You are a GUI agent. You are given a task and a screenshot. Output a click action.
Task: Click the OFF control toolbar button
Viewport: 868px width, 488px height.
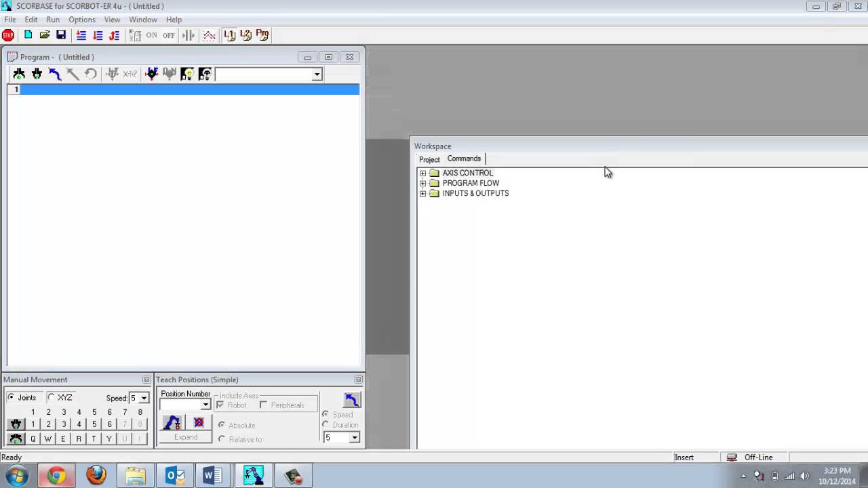tap(168, 35)
